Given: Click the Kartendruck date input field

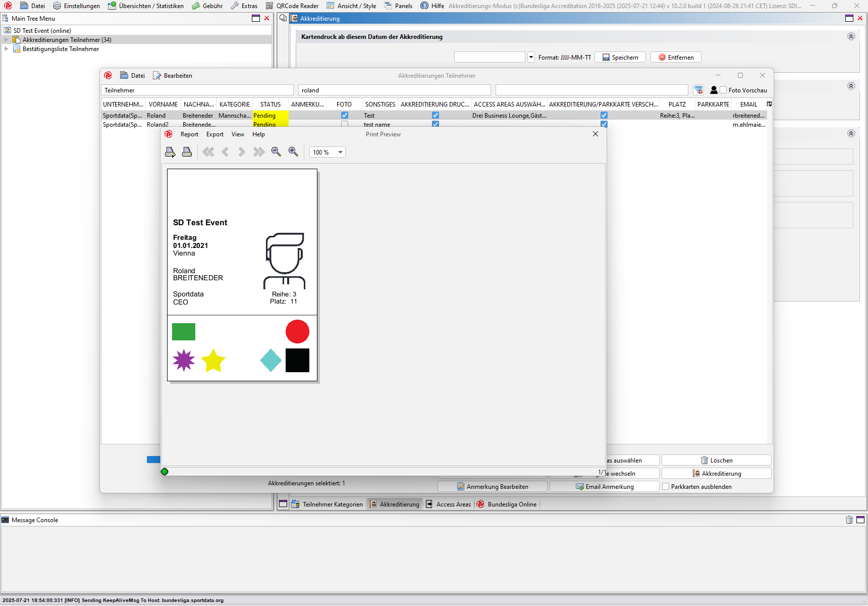Looking at the screenshot, I should click(x=490, y=57).
